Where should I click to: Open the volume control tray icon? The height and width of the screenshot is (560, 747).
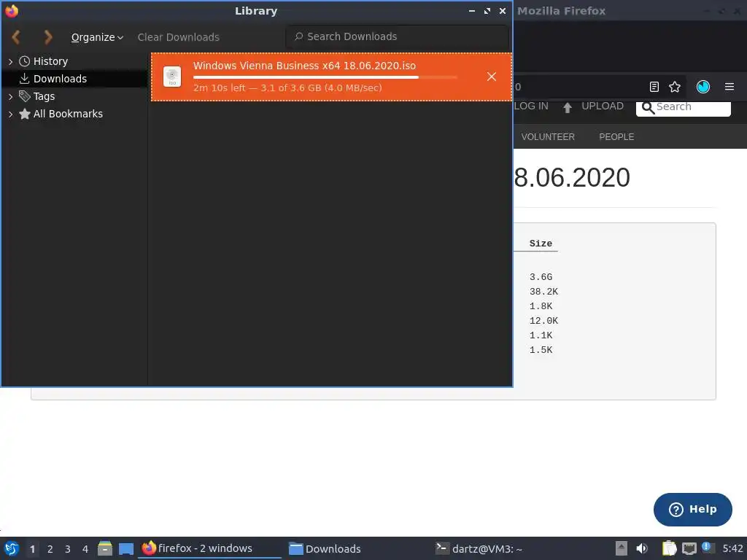coord(642,548)
